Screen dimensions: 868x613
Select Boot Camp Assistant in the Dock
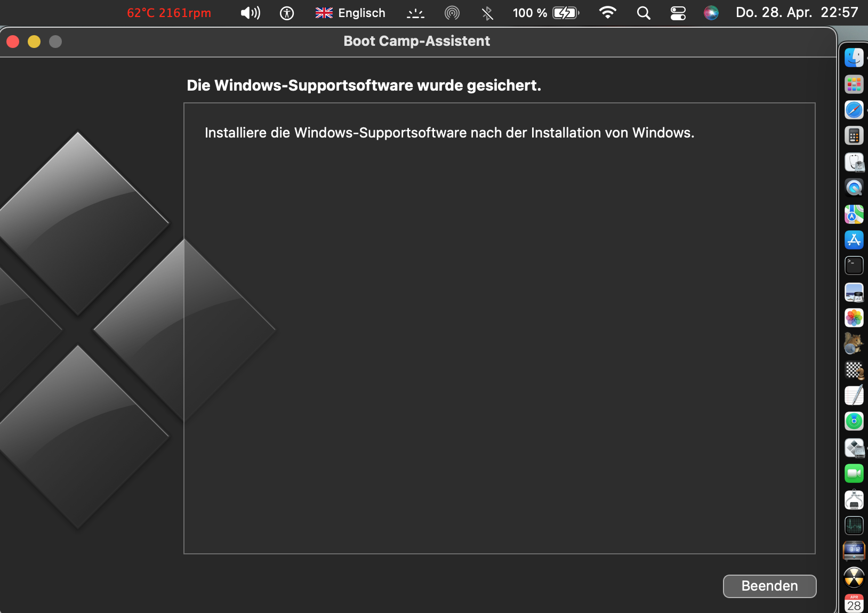click(x=854, y=447)
